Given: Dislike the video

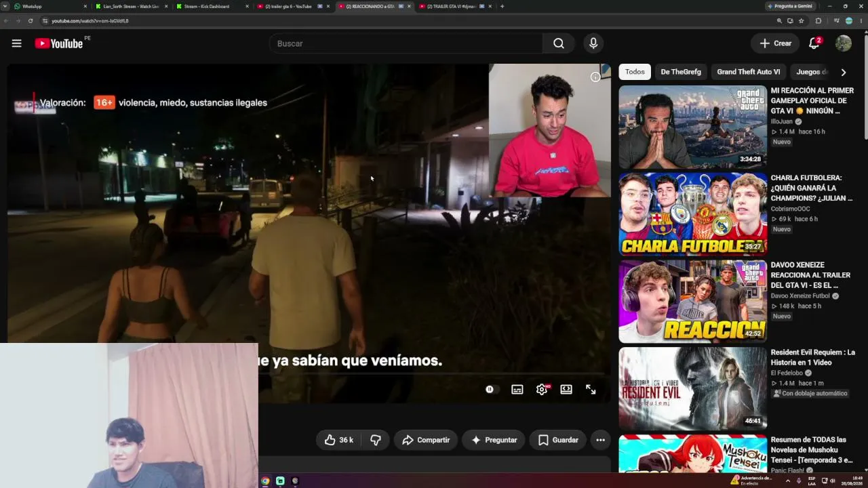Looking at the screenshot, I should (x=376, y=440).
